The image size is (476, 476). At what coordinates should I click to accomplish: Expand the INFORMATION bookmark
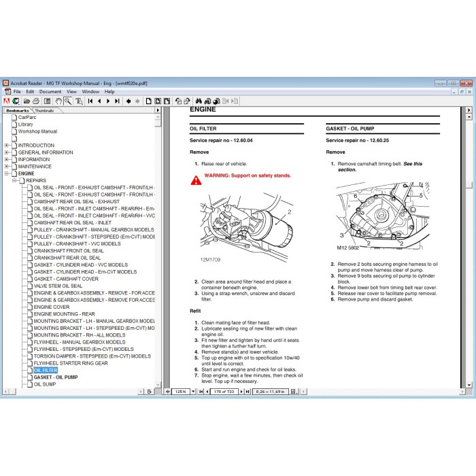point(7,159)
